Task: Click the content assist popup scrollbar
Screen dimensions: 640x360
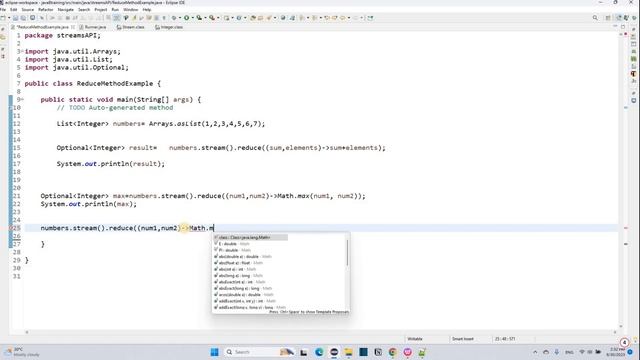Action: (x=347, y=252)
